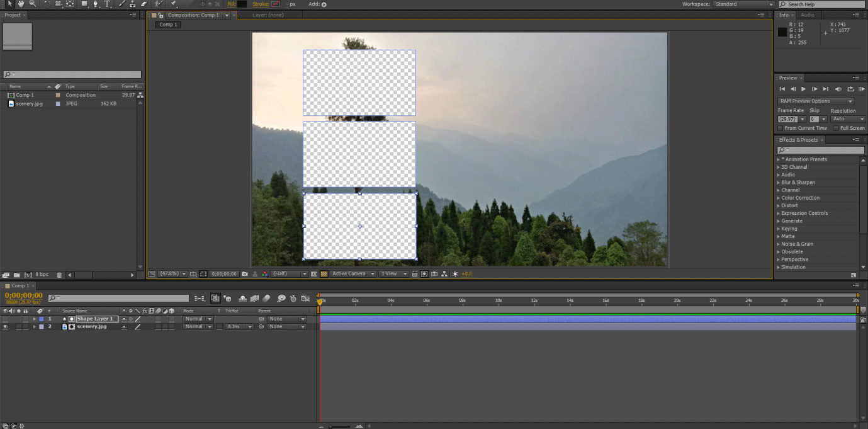
Task: Toggle the transparency grid in viewer
Action: [x=324, y=273]
